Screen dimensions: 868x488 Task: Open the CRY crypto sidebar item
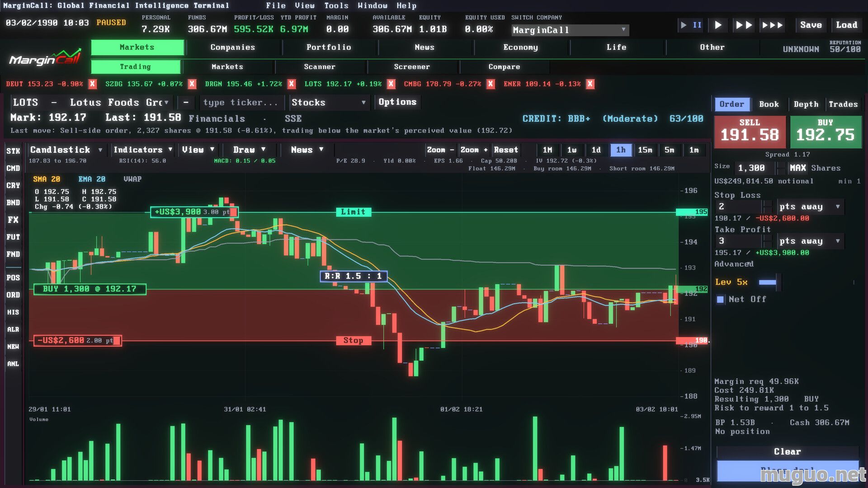click(13, 185)
